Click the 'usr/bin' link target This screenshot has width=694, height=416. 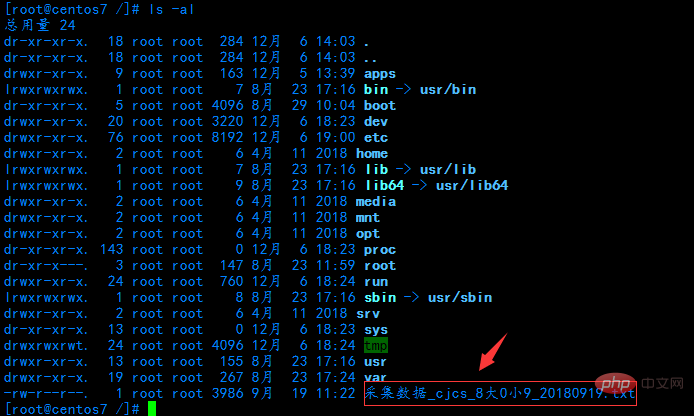click(x=448, y=89)
